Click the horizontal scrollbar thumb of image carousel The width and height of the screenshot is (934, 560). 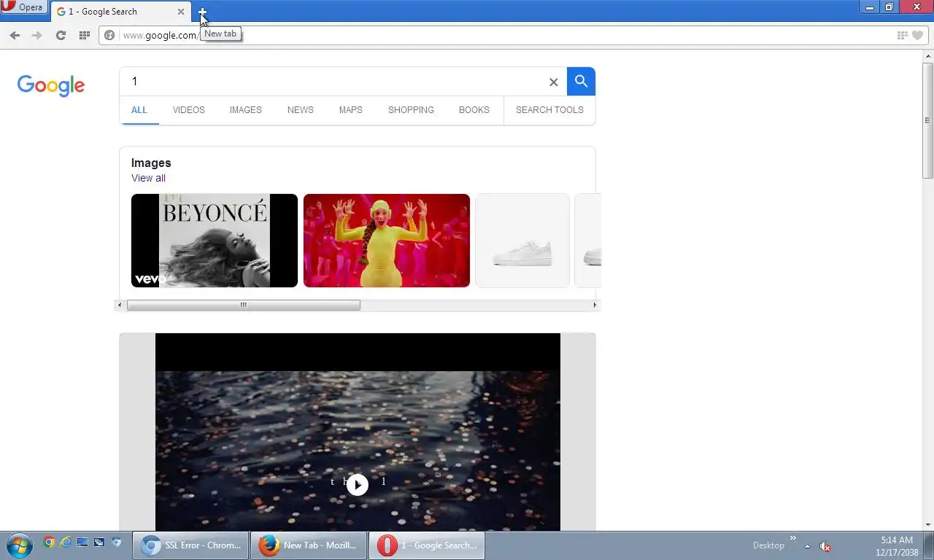point(244,306)
